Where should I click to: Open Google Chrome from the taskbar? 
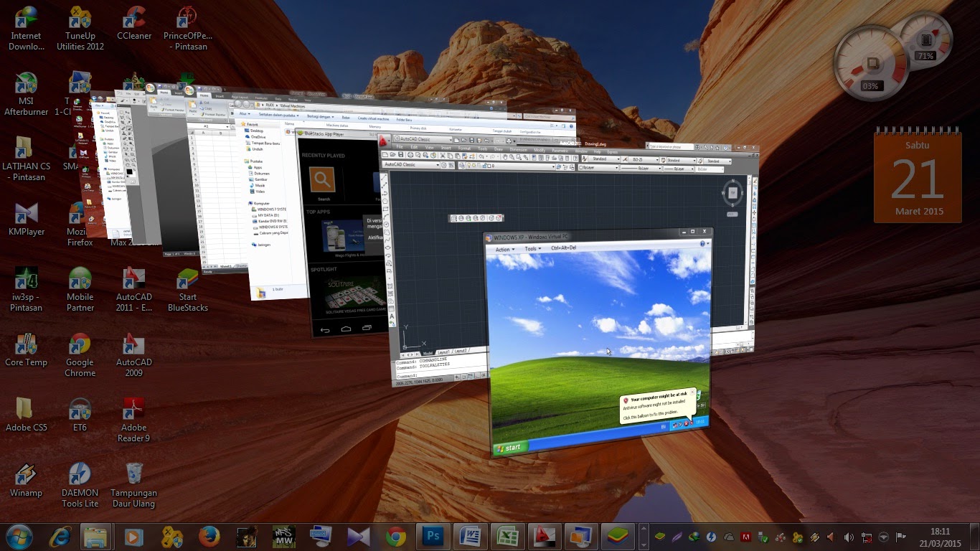point(395,536)
